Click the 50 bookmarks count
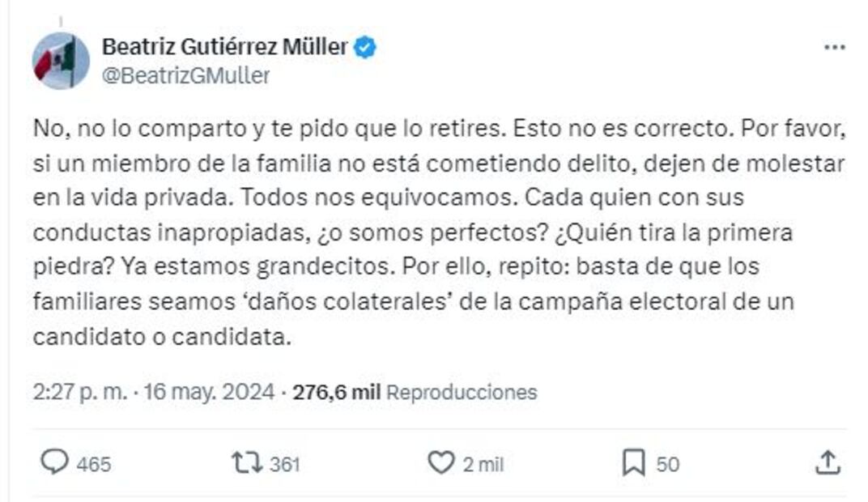The height and width of the screenshot is (502, 868). (667, 465)
